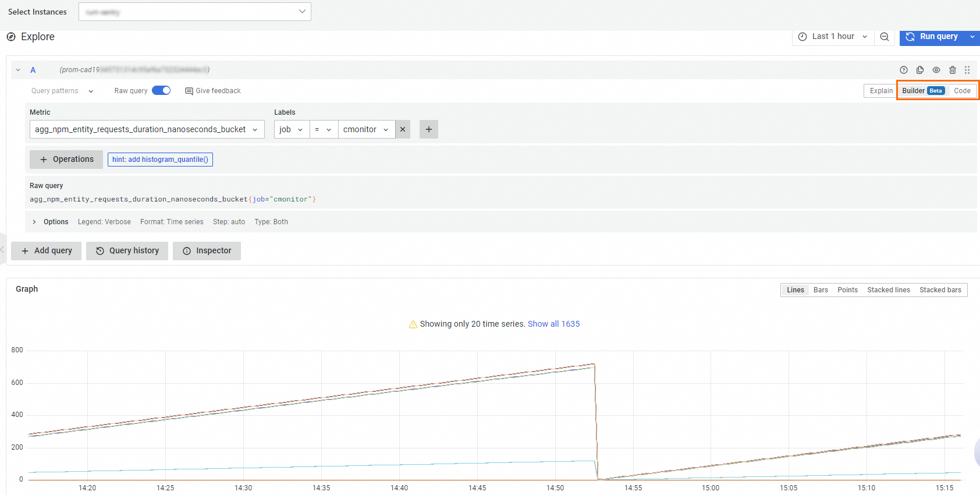Screen dimensions: 980x495
Task: Click the query letter A
Action: coord(33,70)
